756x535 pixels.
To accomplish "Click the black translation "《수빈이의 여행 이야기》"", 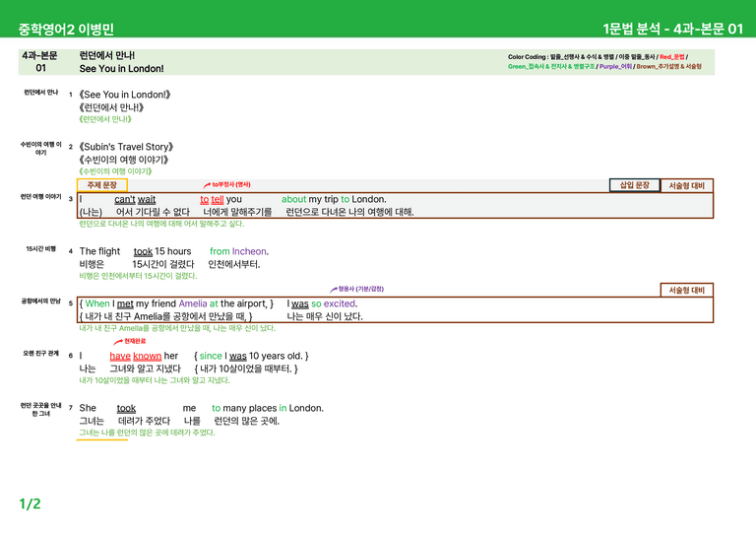I will pyautogui.click(x=124, y=160).
